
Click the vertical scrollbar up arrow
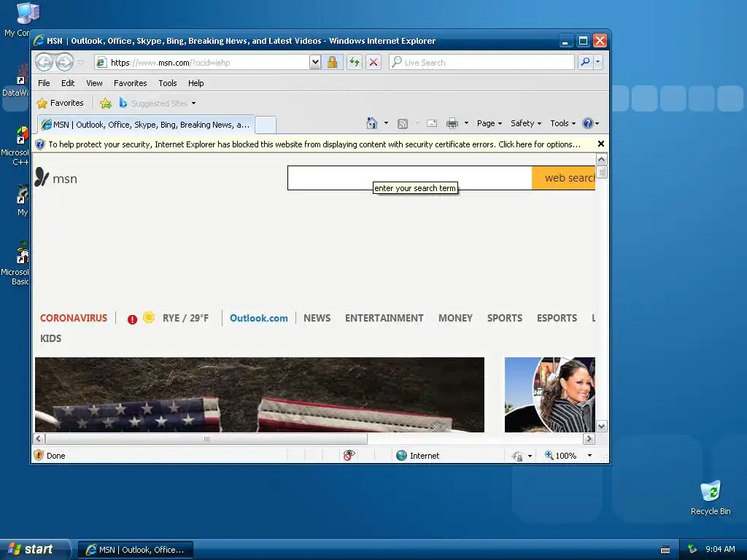click(x=602, y=160)
